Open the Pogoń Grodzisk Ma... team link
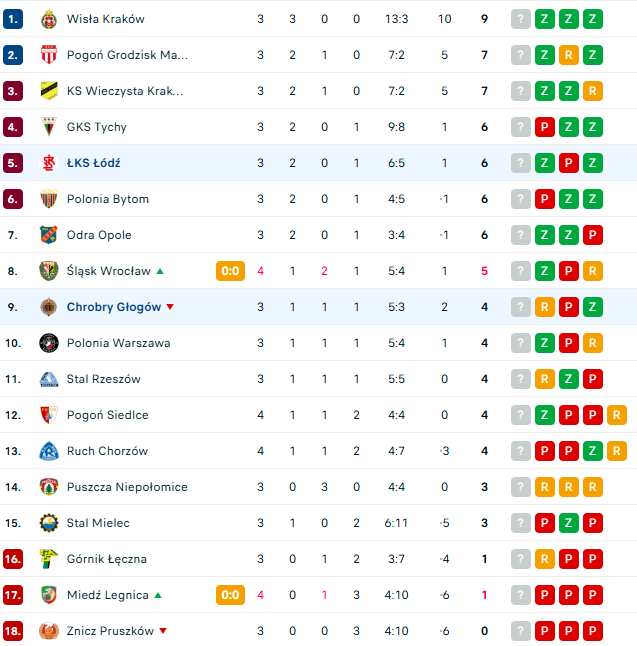Viewport: 637px width, 646px height. (127, 55)
